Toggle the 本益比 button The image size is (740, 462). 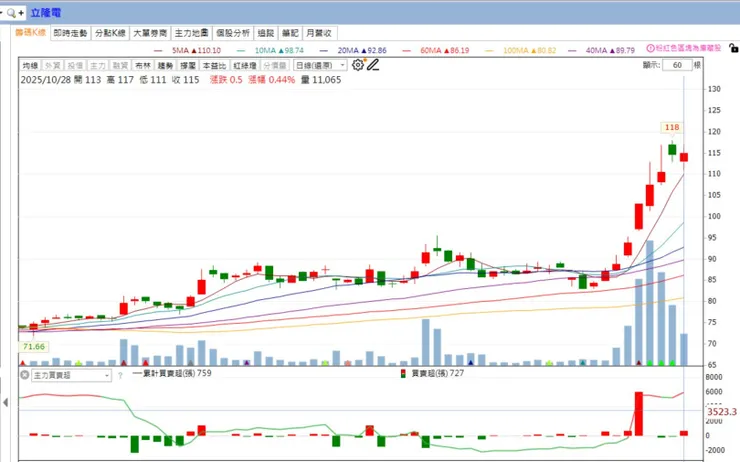(x=215, y=65)
